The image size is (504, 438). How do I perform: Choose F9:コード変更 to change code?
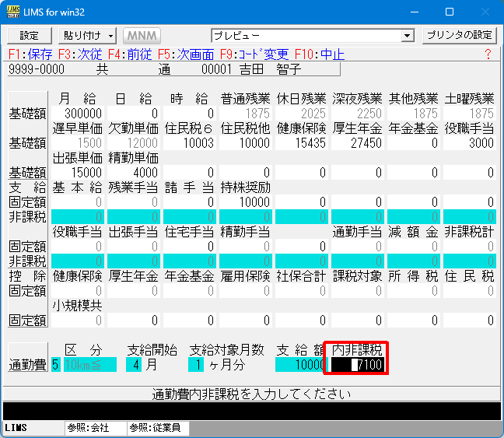pyautogui.click(x=254, y=54)
